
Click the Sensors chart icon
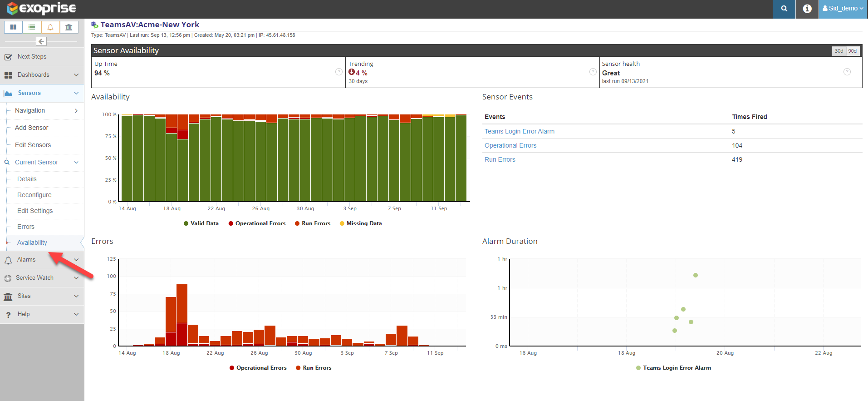[x=8, y=94]
